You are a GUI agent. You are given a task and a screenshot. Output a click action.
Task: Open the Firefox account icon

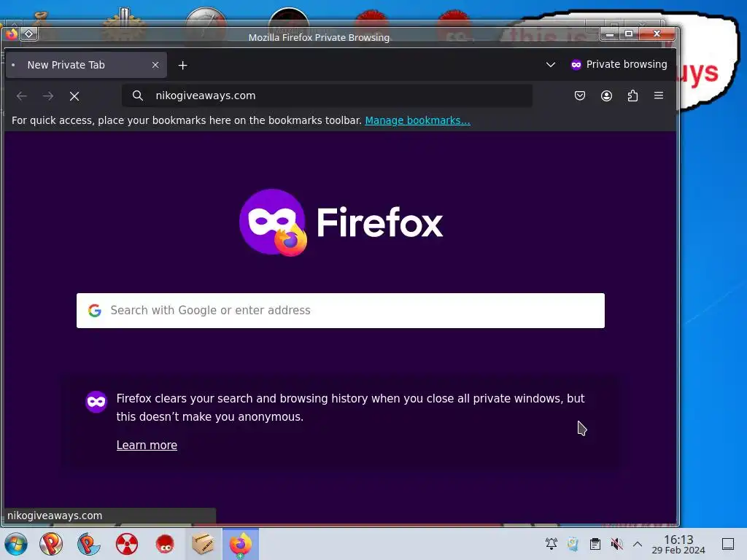click(606, 96)
